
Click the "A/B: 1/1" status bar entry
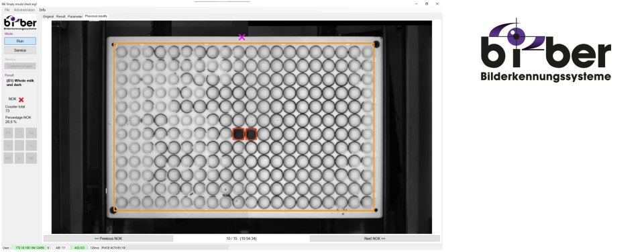[60, 248]
